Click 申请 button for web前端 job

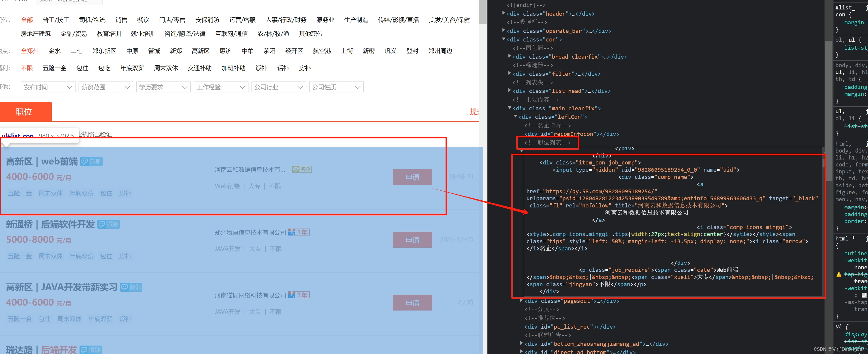pos(412,177)
